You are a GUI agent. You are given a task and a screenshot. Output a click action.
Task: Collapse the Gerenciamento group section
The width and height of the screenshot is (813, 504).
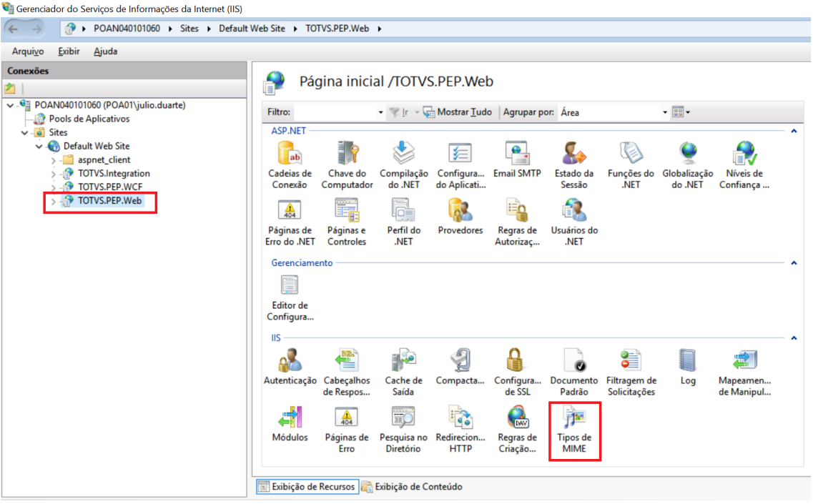pos(794,263)
